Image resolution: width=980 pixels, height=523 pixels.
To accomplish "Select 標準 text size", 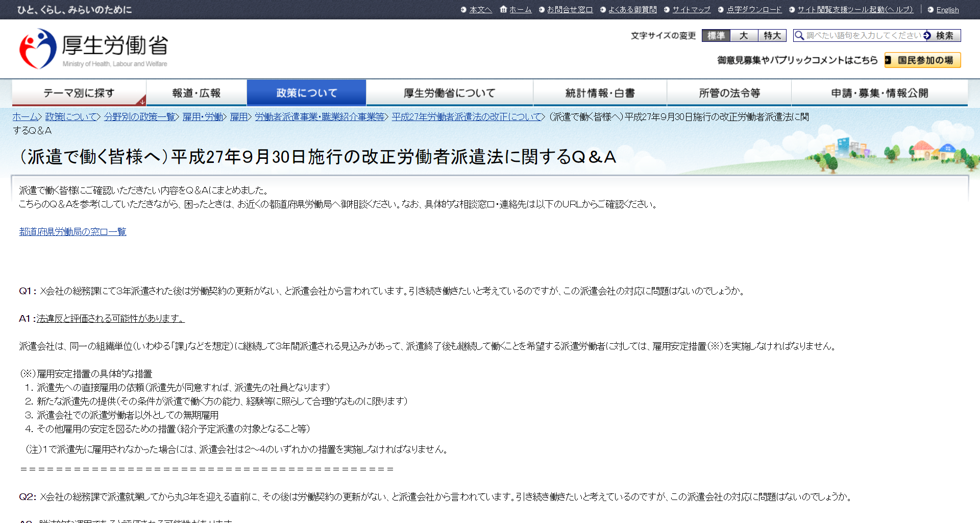I will click(716, 35).
